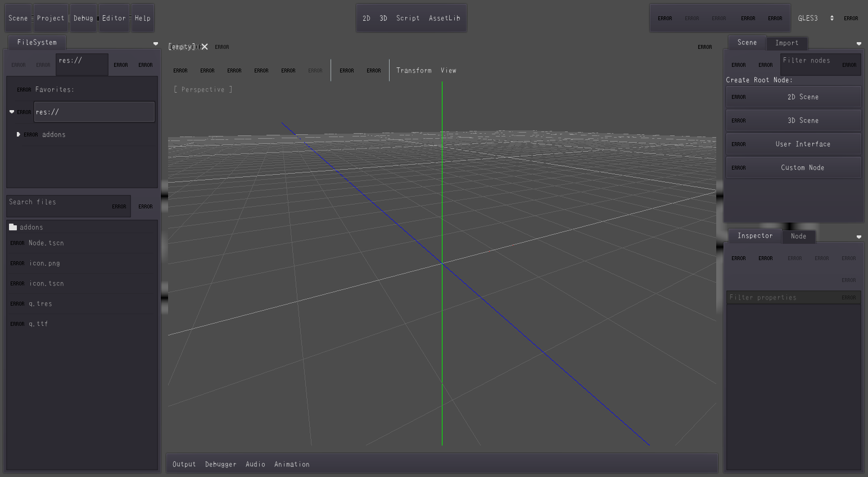868x477 pixels.
Task: Open the previous object icon in the Inspector toolbar
Action: pos(739,258)
